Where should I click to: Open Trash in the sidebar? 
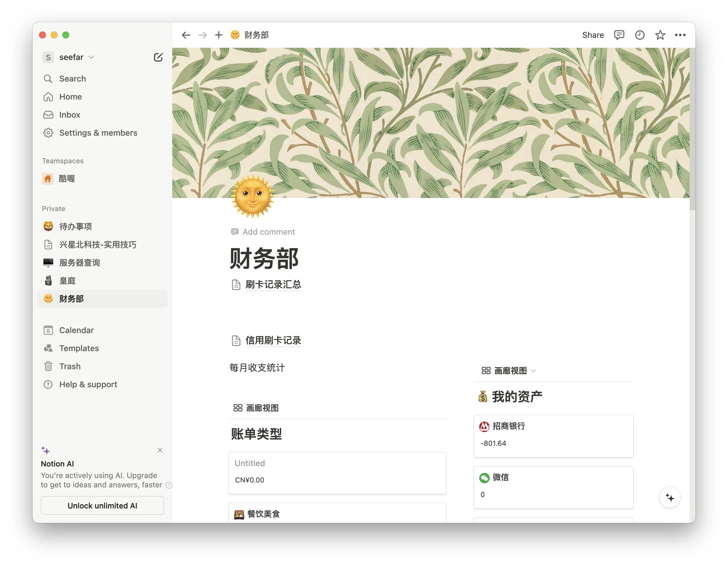(x=103, y=366)
